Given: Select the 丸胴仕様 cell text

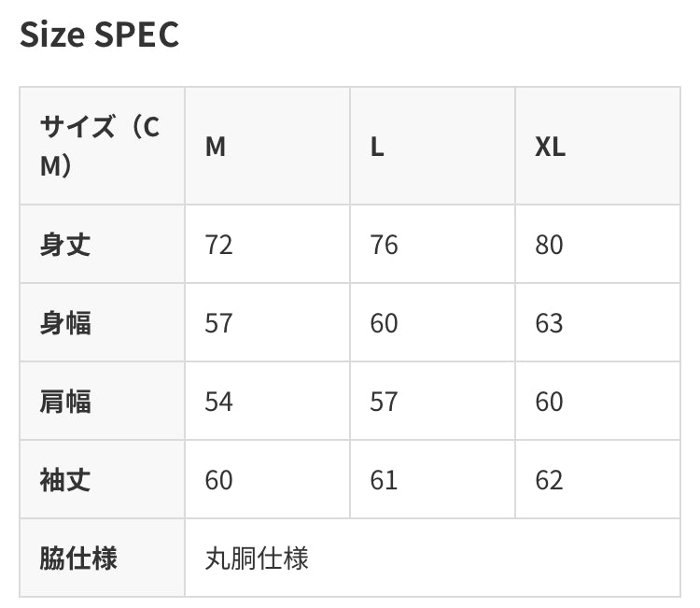Looking at the screenshot, I should [x=257, y=559].
